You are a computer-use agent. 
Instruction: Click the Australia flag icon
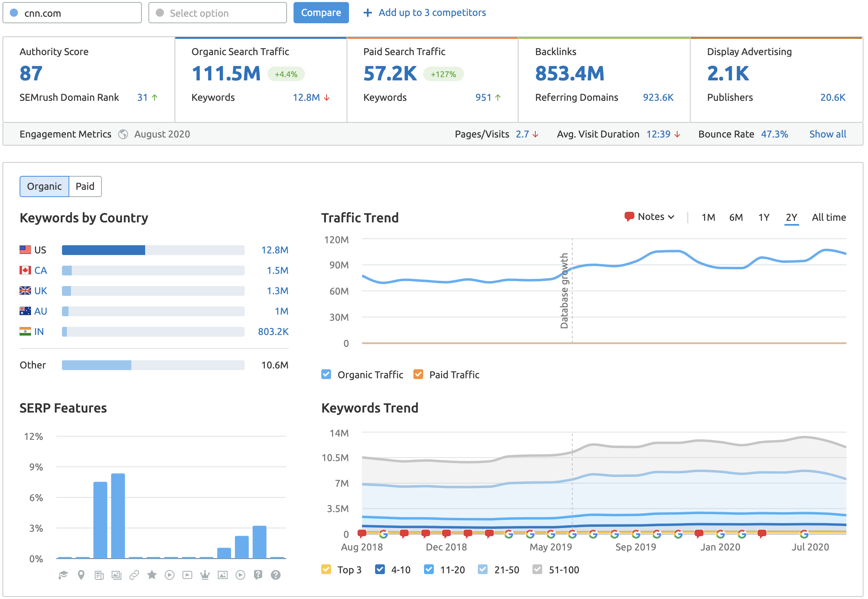click(25, 311)
